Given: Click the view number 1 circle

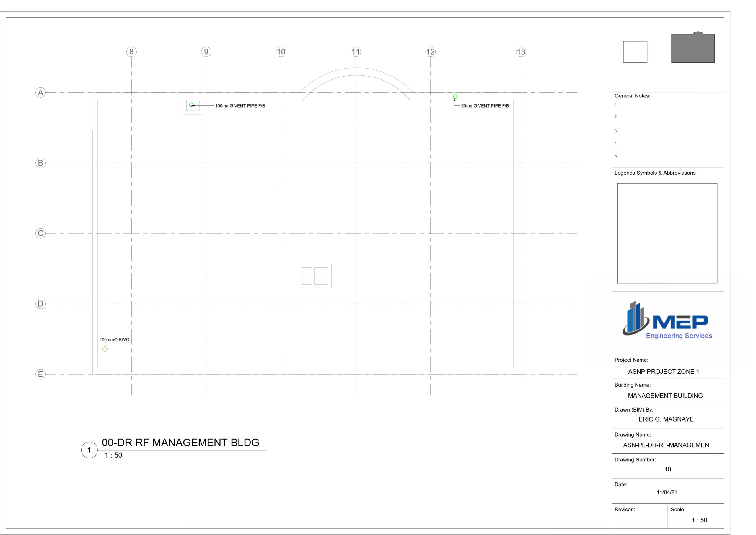Looking at the screenshot, I should click(89, 450).
